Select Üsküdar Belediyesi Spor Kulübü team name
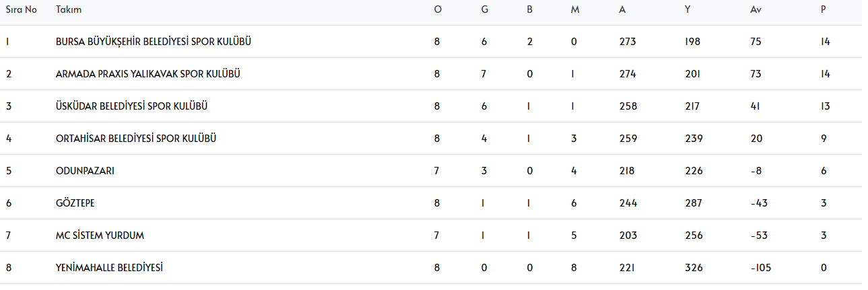868x290 pixels. click(131, 106)
